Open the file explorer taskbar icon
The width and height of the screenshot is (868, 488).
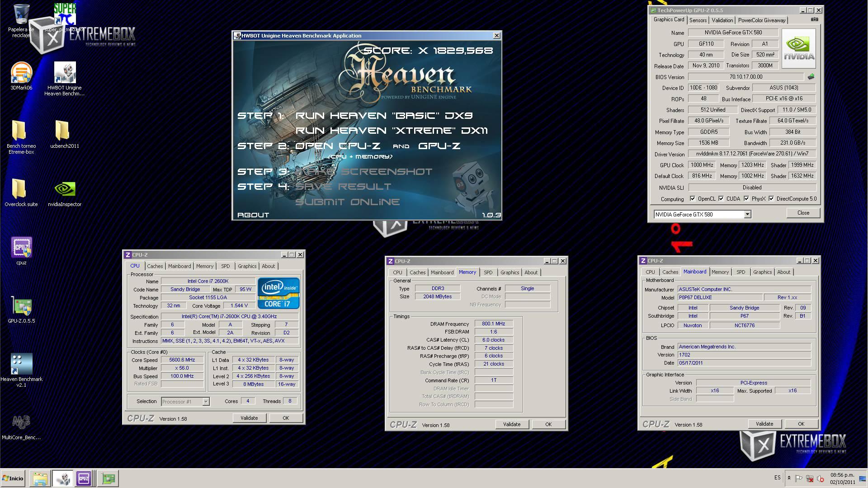[40, 479]
